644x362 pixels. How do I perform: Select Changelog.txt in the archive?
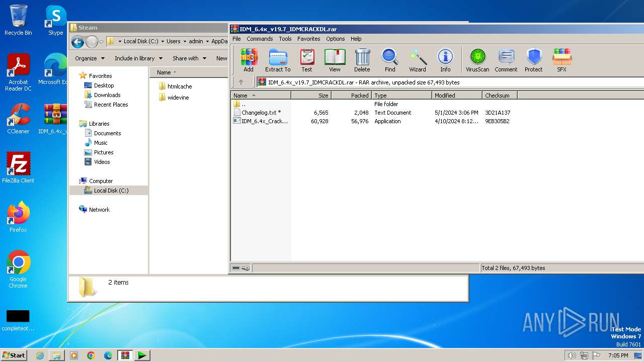coord(261,113)
